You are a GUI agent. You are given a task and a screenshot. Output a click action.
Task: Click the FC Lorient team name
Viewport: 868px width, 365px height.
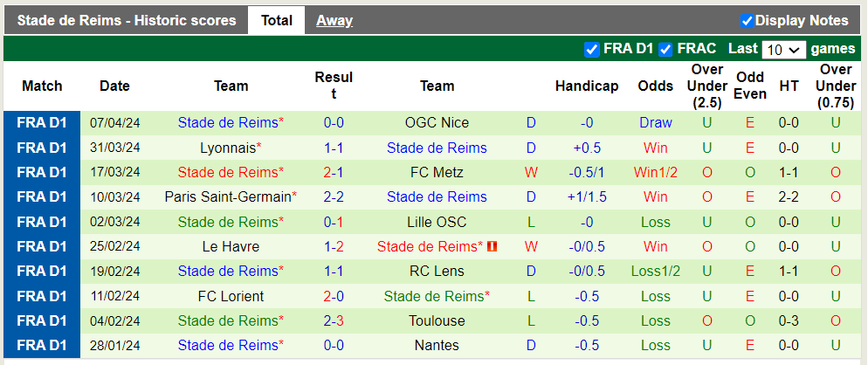tap(231, 296)
